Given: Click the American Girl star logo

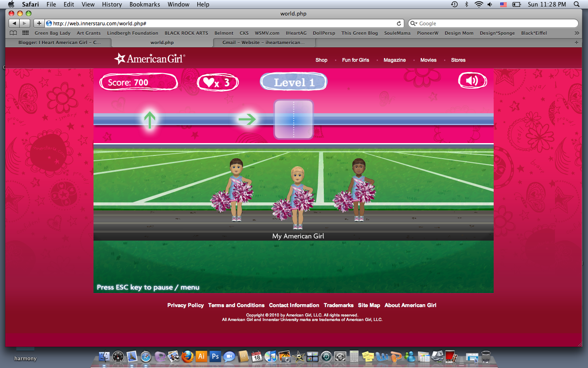Looking at the screenshot, I should (149, 59).
